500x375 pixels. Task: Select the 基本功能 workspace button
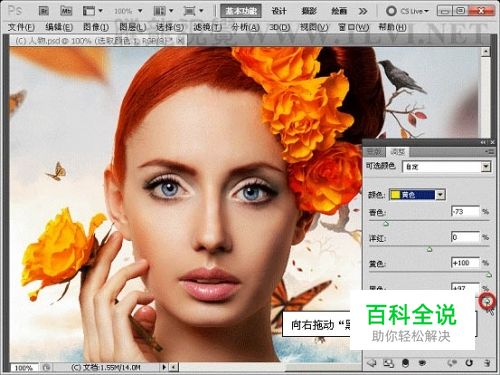pyautogui.click(x=241, y=11)
